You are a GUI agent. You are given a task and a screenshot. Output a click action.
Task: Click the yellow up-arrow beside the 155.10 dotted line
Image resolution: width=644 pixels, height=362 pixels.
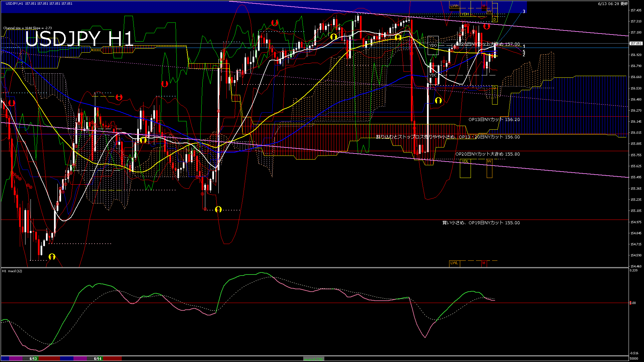click(218, 209)
